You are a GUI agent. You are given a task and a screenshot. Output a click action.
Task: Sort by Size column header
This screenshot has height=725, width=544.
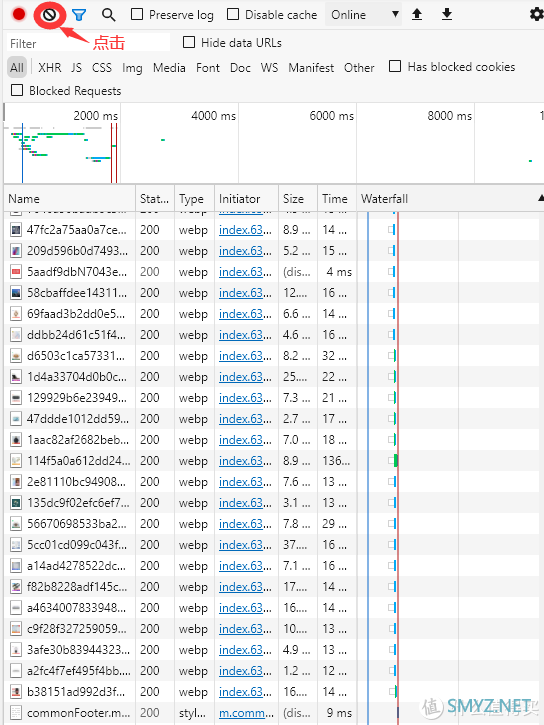[x=298, y=199]
